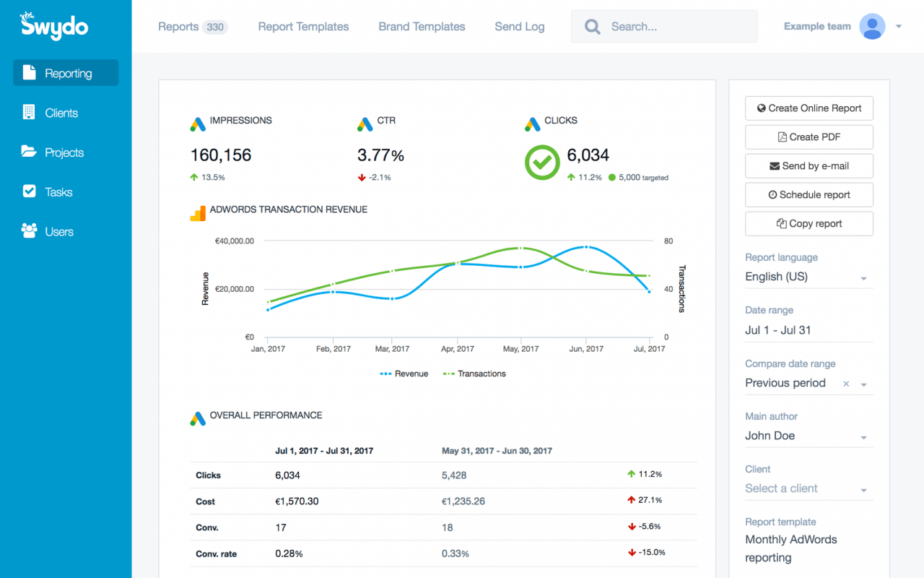Viewport: 924px width, 578px height.
Task: Click the green checkmark badge beside CLICKS
Action: [541, 162]
